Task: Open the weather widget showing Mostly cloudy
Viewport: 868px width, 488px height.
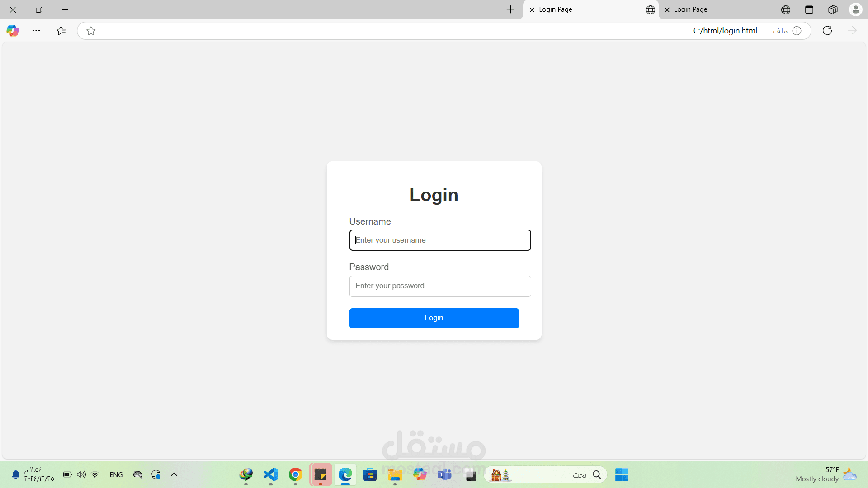Action: pos(826,474)
